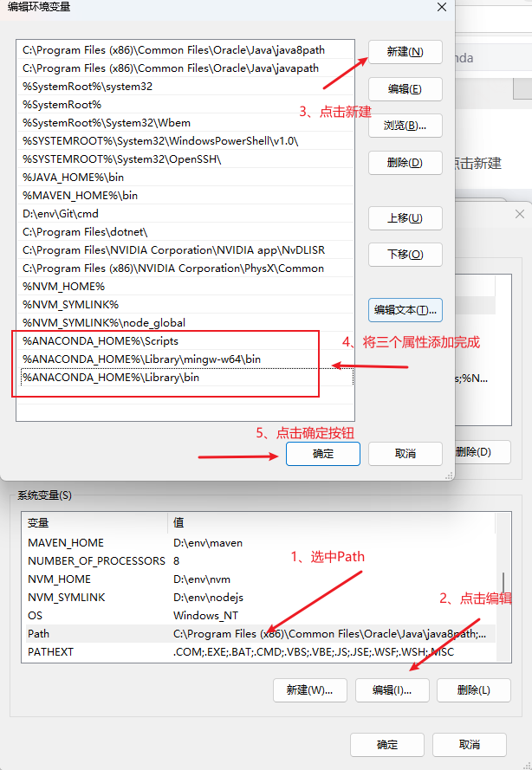Select %NVM_SYMLINK%\node_global entry

185,322
